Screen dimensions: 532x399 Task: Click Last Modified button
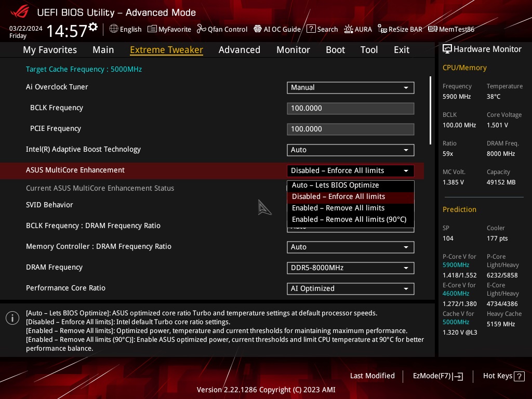click(x=372, y=376)
